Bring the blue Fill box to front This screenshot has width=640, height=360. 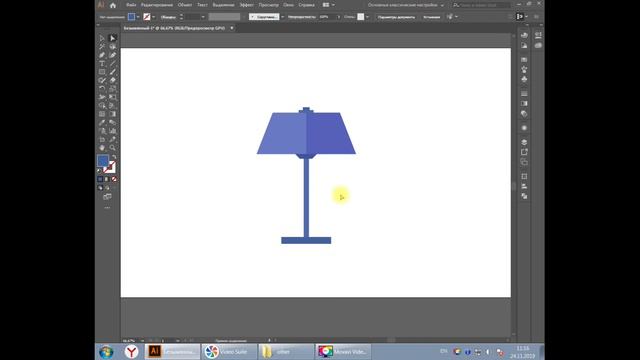[x=103, y=160]
